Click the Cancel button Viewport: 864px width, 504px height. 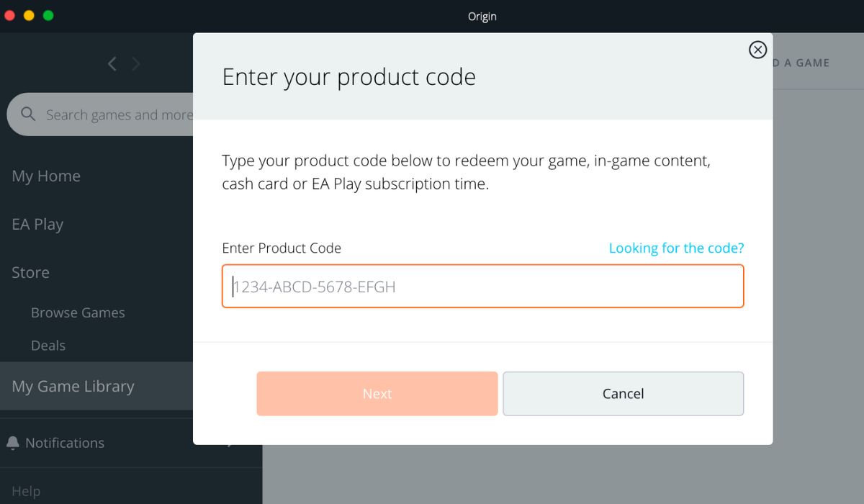(623, 393)
